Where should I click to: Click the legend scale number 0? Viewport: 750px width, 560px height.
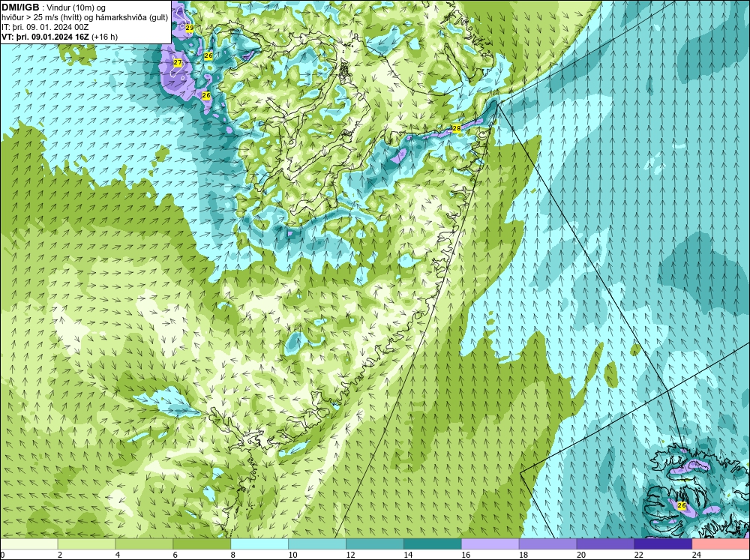tap(2, 555)
